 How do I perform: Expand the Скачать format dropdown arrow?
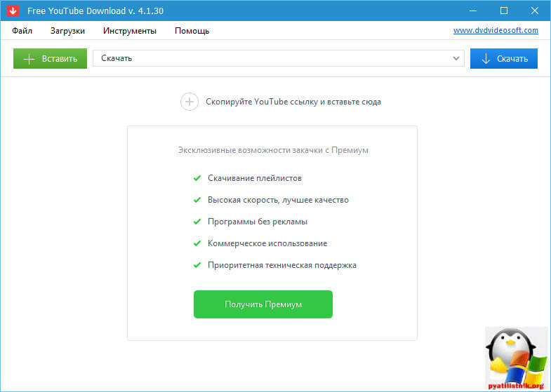[x=456, y=58]
